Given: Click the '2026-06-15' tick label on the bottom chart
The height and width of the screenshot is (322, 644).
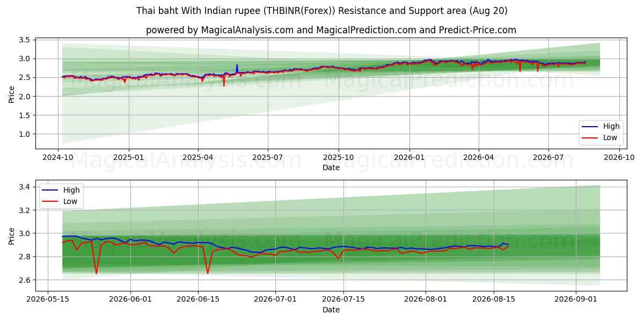Looking at the screenshot, I should click(198, 299).
